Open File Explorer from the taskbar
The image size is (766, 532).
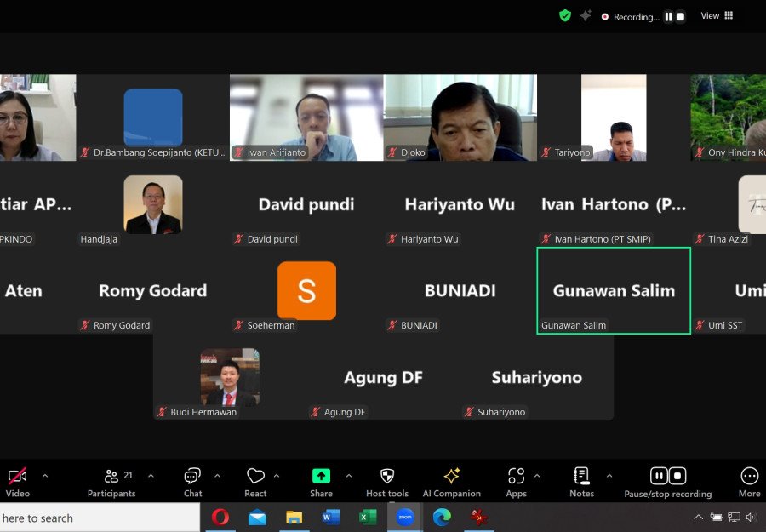coord(294,517)
